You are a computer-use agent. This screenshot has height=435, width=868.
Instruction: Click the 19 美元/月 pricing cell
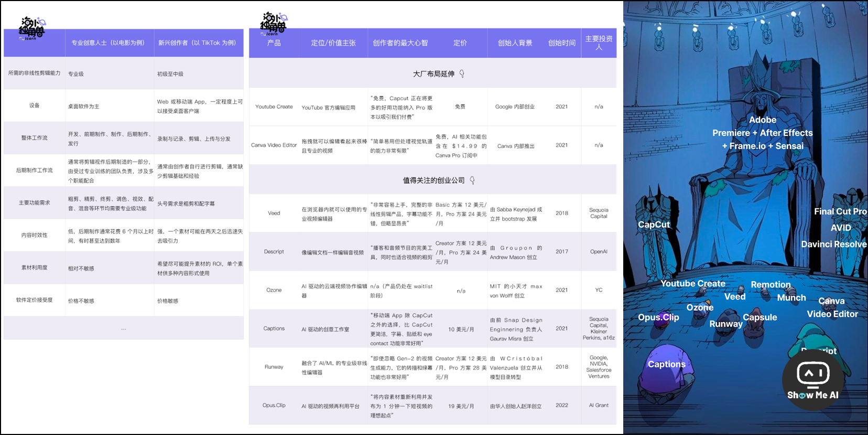pyautogui.click(x=461, y=406)
